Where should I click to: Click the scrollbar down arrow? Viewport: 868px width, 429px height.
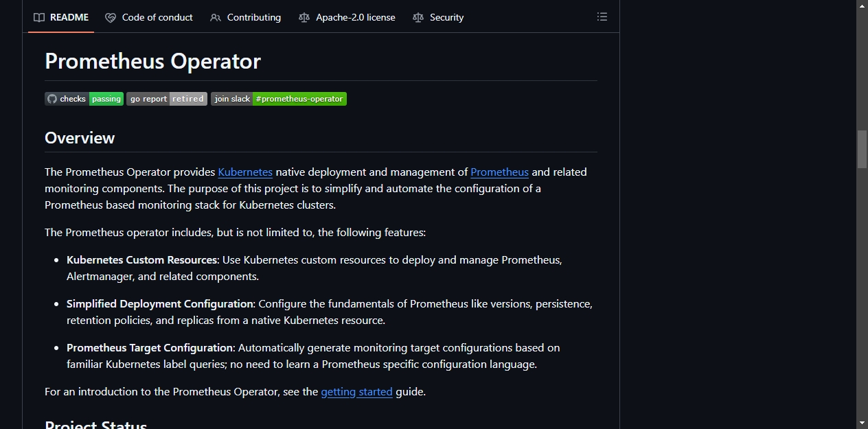pyautogui.click(x=862, y=423)
